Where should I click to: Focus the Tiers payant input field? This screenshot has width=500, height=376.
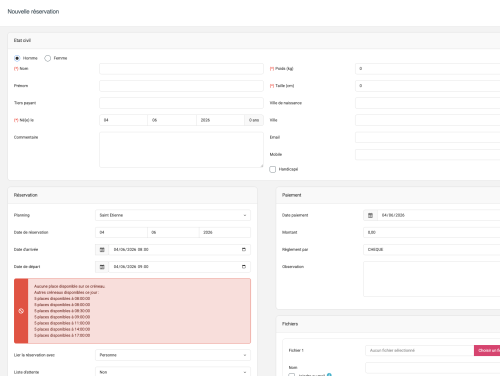click(x=181, y=103)
